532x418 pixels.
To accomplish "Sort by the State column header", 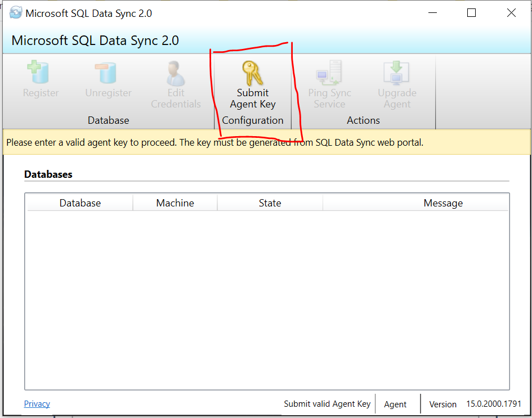I will click(x=270, y=203).
